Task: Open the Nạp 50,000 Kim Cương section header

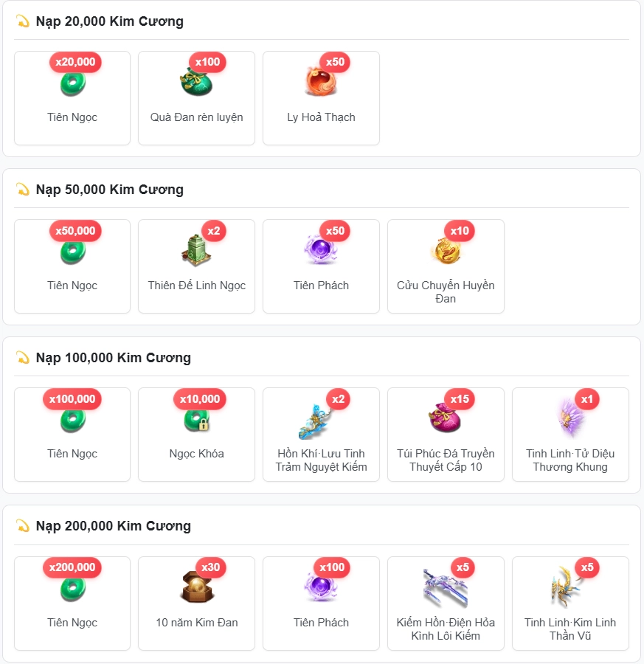Action: pyautogui.click(x=110, y=190)
